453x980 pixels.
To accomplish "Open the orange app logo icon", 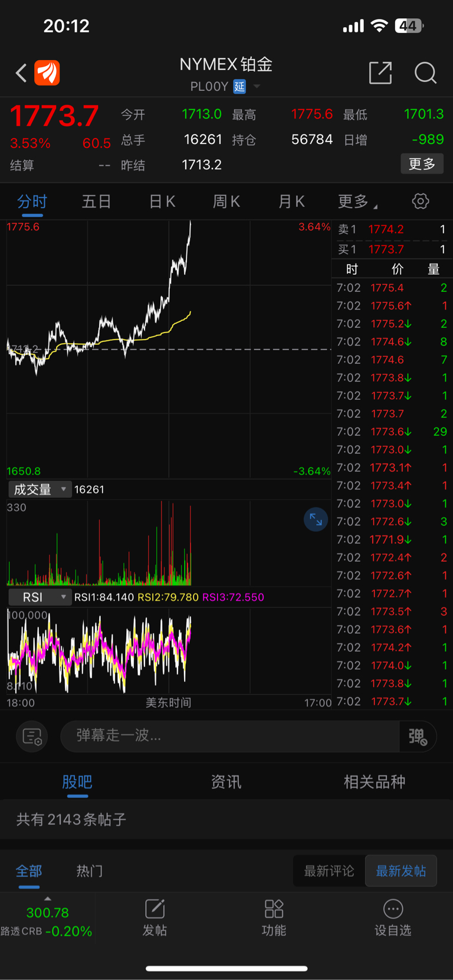I will click(47, 73).
